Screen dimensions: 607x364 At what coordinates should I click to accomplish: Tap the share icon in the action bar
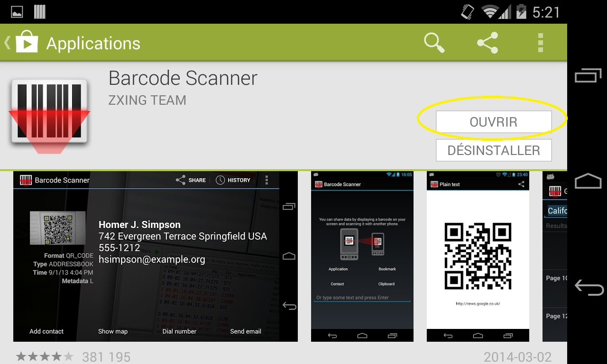487,43
